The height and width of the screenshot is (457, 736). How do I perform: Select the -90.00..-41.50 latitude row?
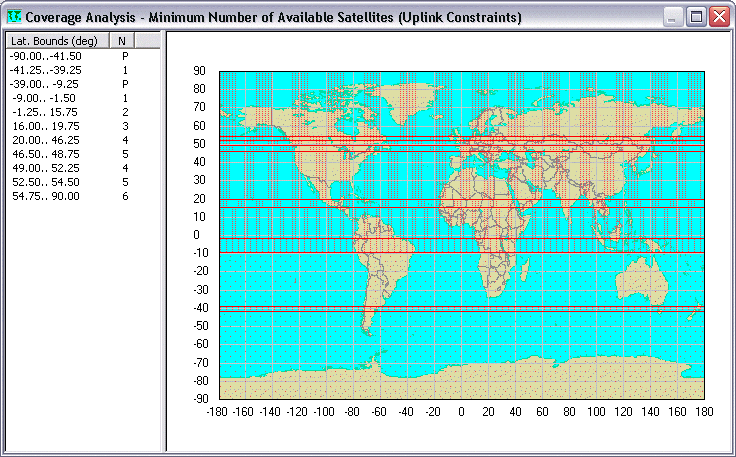[46, 57]
